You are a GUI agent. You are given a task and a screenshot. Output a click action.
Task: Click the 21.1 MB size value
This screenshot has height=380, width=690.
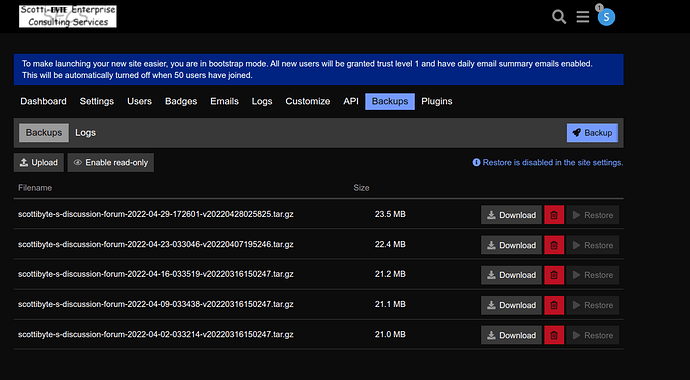390,304
